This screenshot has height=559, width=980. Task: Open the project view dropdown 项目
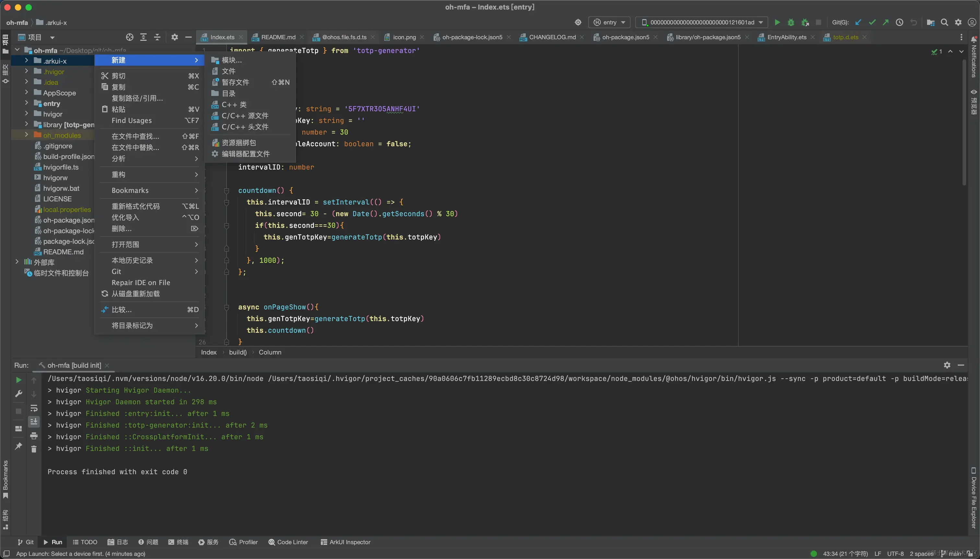[37, 37]
